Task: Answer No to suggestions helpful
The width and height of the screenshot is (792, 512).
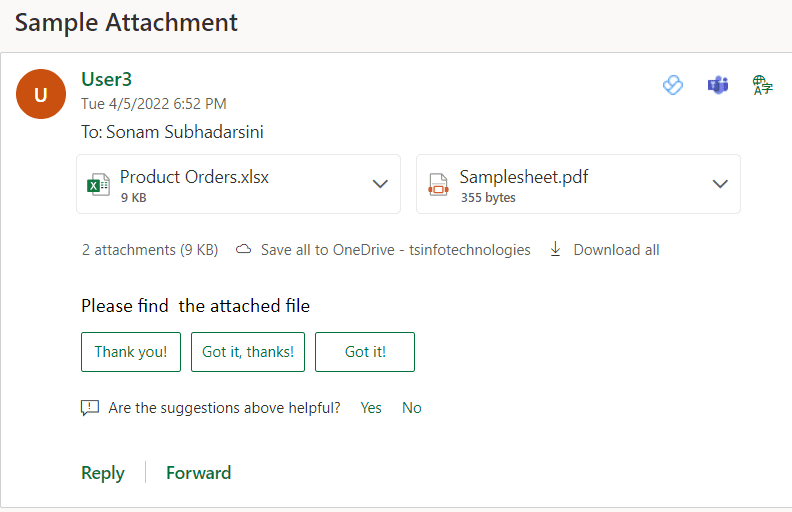Action: pyautogui.click(x=412, y=408)
